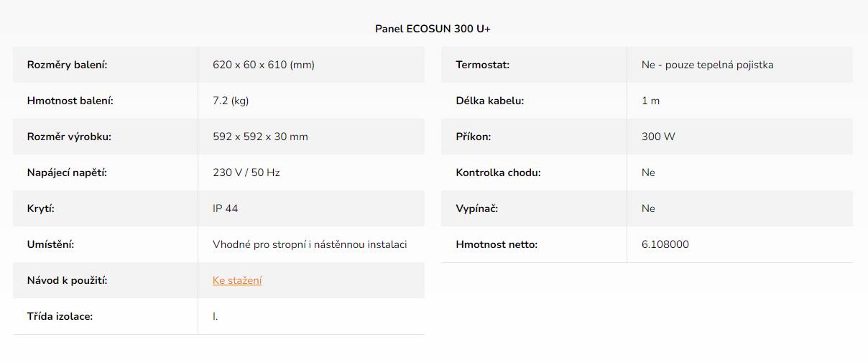Click the 'IP 44' protection rating value

click(x=226, y=208)
